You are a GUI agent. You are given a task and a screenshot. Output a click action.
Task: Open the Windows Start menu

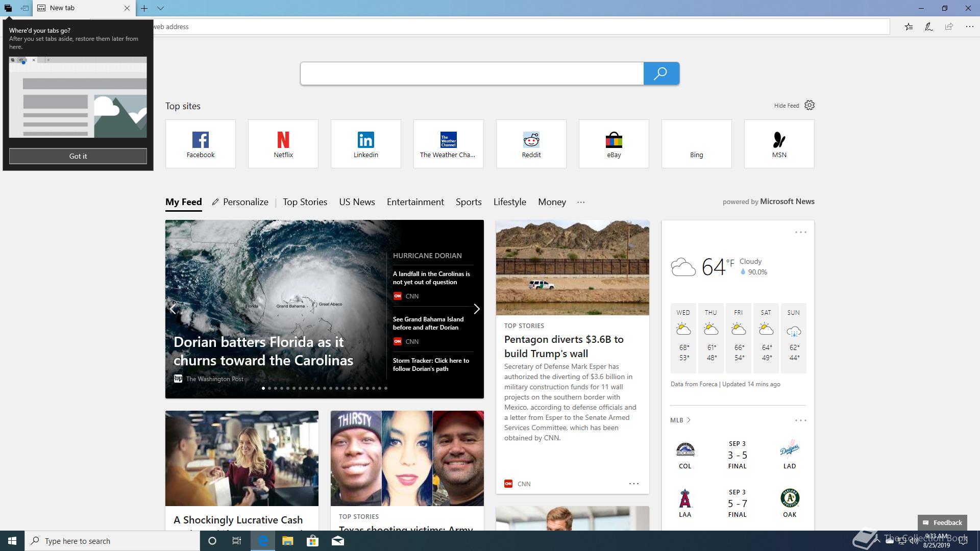[12, 541]
